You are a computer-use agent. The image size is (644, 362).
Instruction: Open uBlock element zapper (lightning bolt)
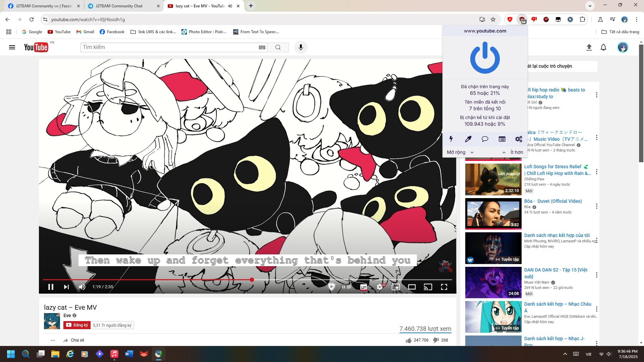tap(451, 139)
